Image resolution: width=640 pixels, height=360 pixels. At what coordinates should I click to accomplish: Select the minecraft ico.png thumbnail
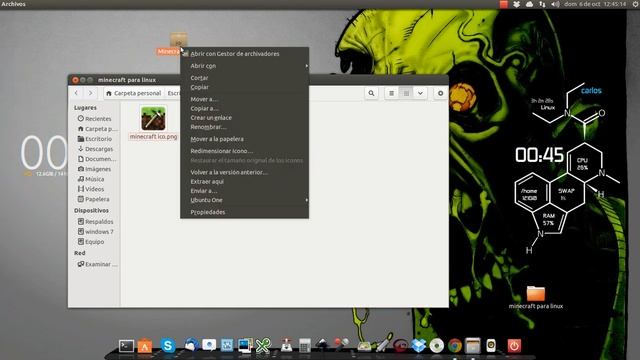153,119
